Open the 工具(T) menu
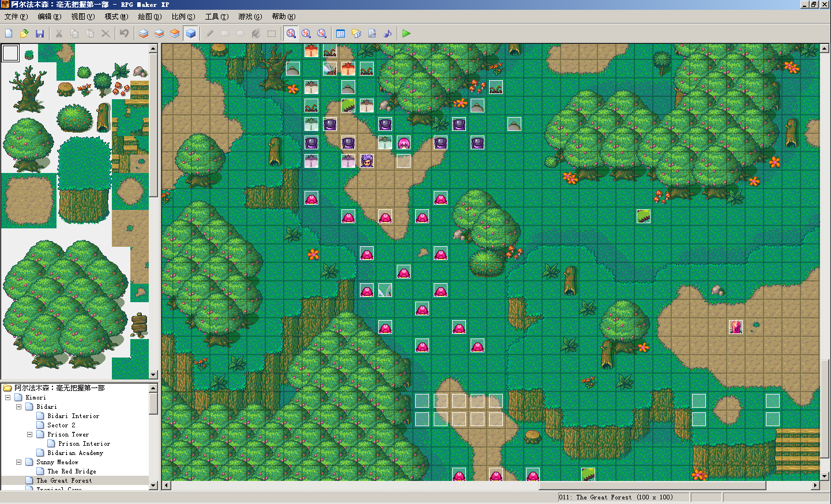Image resolution: width=831 pixels, height=504 pixels. (x=216, y=17)
